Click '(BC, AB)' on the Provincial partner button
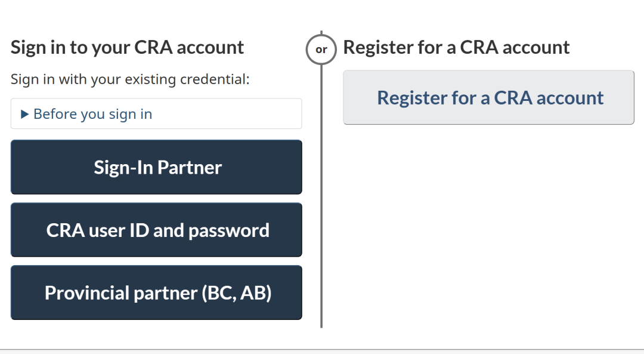Screen dimensions: 644x354 pos(237,293)
